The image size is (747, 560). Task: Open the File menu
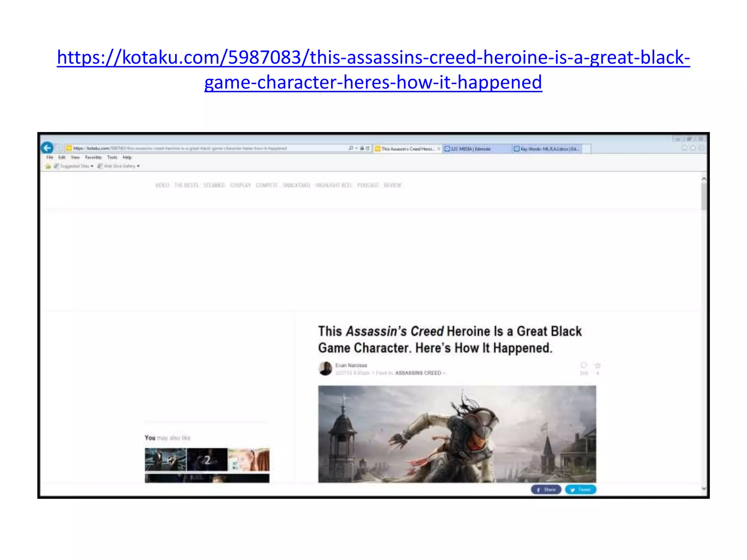point(50,157)
